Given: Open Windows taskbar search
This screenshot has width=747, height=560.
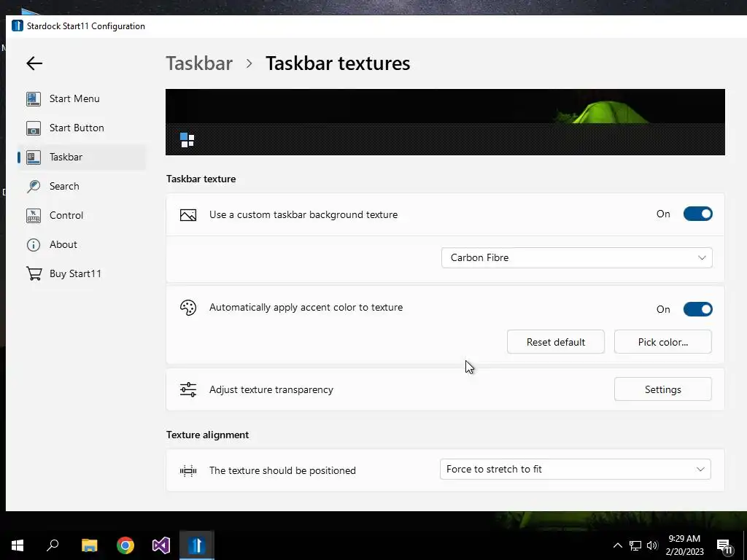Looking at the screenshot, I should [53, 545].
